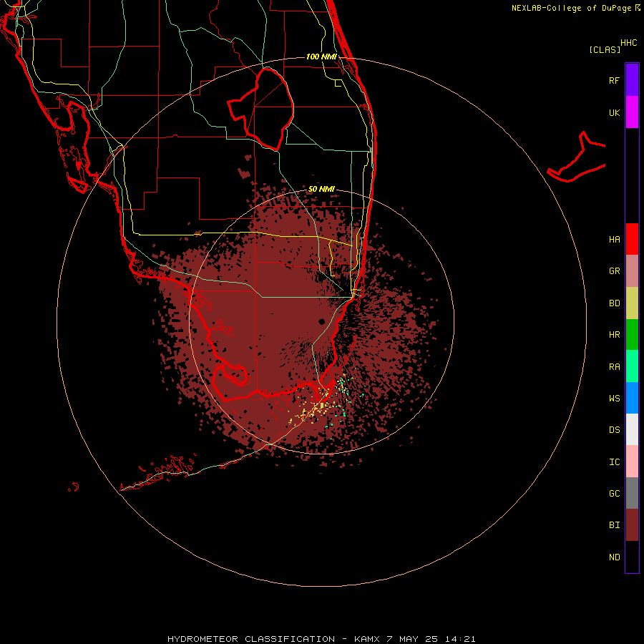Click the ND black legend swatch
The width and height of the screenshot is (644, 644).
pyautogui.click(x=632, y=557)
